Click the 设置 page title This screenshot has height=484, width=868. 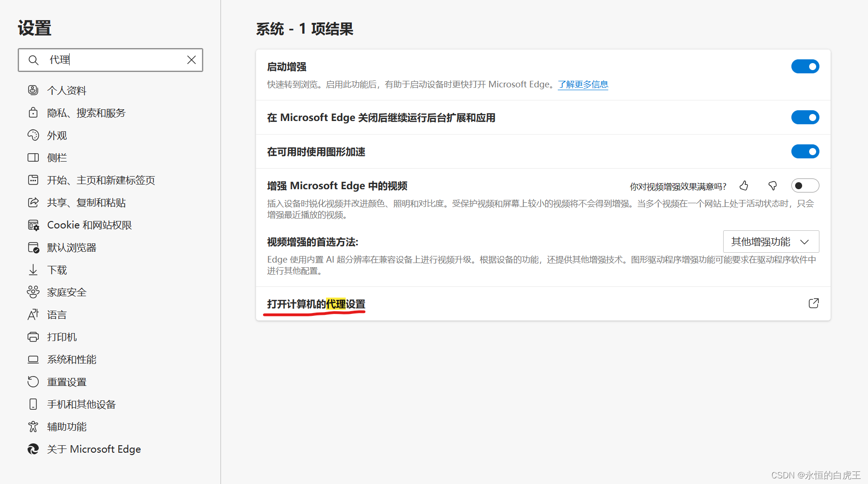[35, 28]
